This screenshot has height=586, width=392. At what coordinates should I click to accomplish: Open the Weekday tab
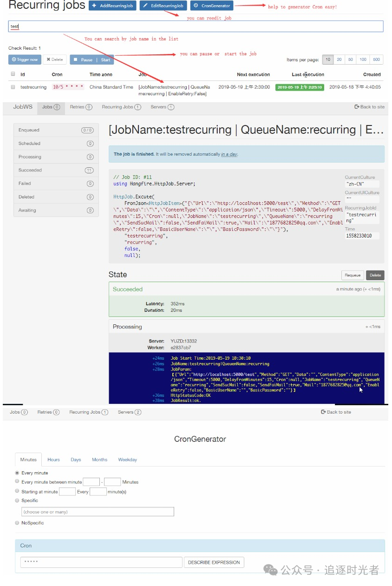(x=127, y=460)
